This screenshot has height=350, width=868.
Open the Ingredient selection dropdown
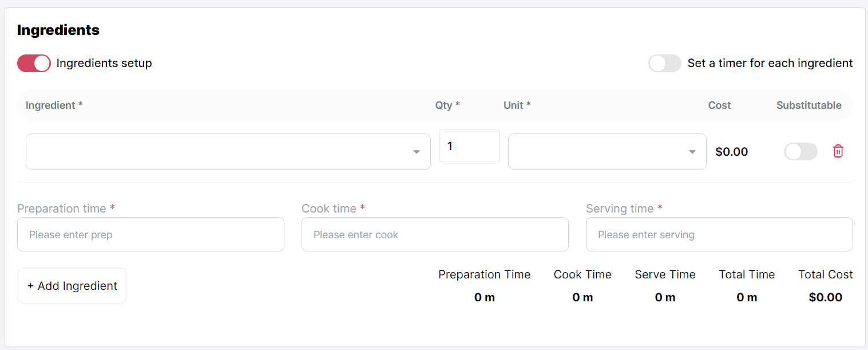(x=228, y=152)
